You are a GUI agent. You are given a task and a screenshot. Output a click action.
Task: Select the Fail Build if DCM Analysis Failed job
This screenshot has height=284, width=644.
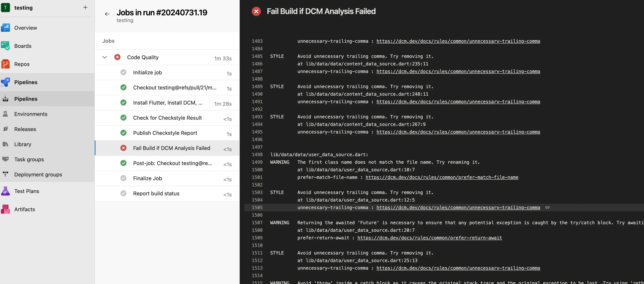(x=171, y=148)
